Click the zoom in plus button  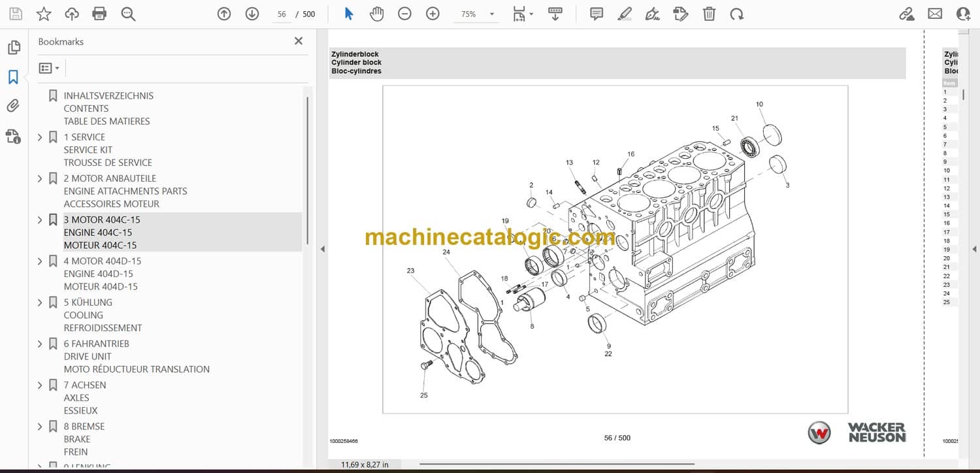pyautogui.click(x=433, y=14)
